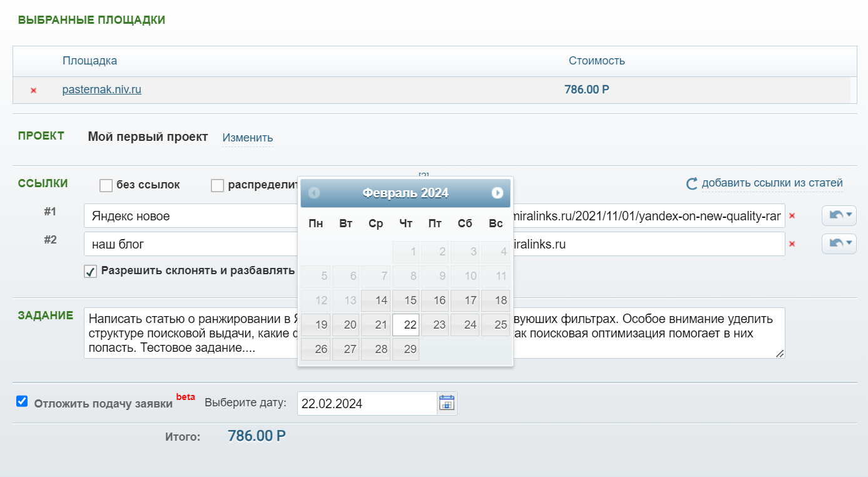The height and width of the screenshot is (477, 868).
Task: Click URL field of link #2
Action: pyautogui.click(x=648, y=244)
